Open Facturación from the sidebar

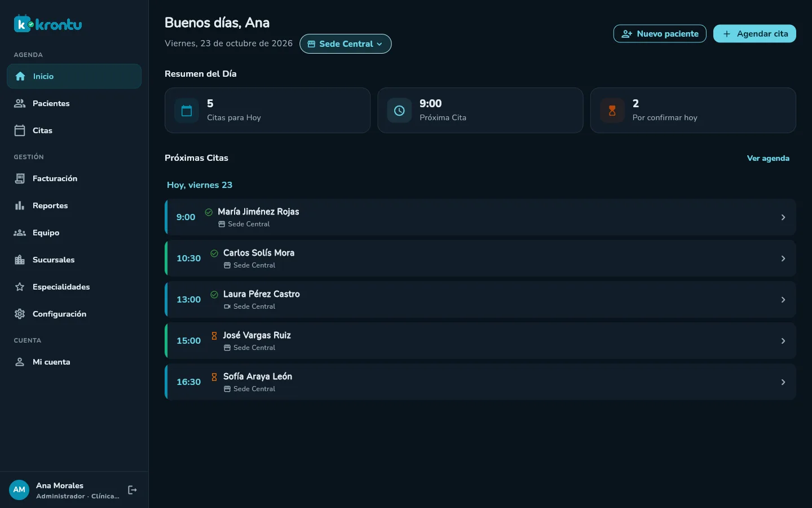pos(74,178)
